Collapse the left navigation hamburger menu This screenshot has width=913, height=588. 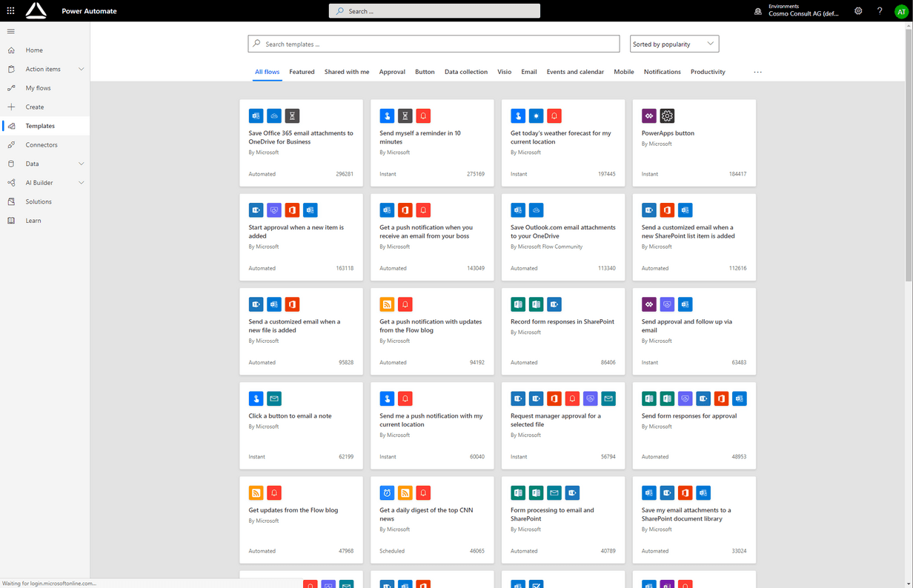point(10,31)
